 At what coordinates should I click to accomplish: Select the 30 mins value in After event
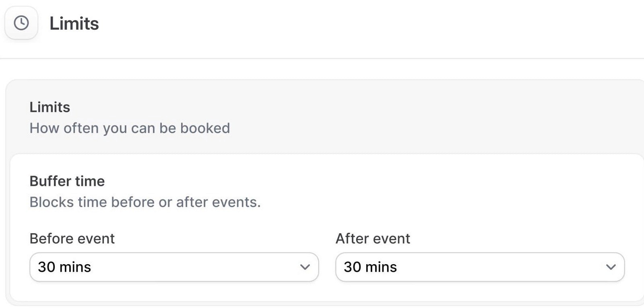pos(370,267)
